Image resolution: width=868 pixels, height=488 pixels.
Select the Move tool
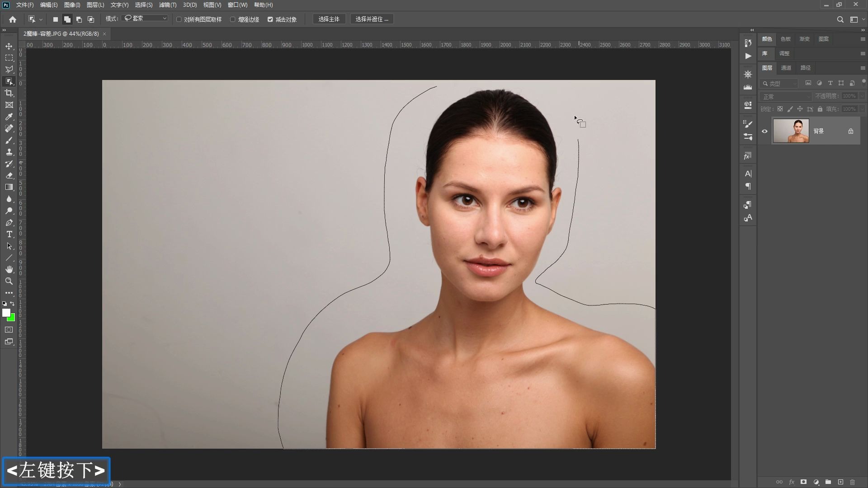click(x=9, y=47)
